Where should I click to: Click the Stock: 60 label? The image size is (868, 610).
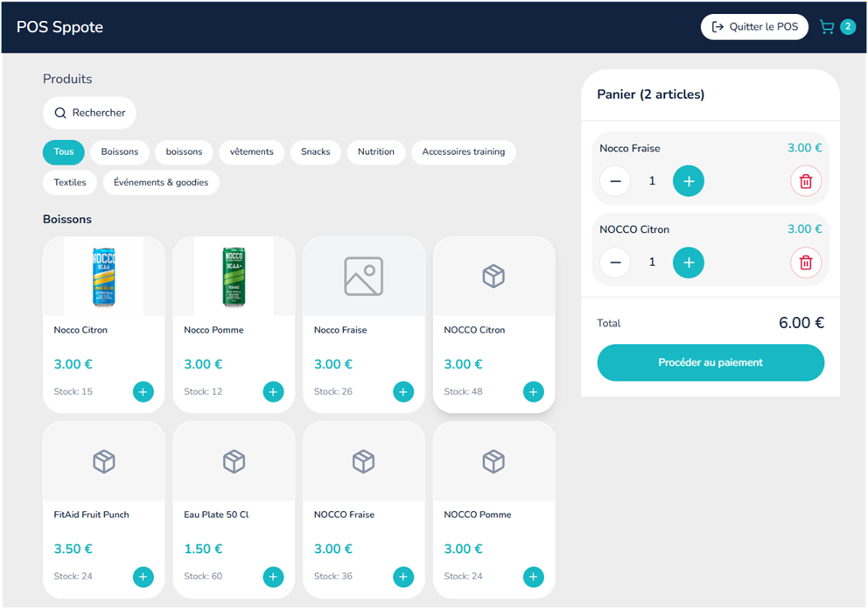pos(203,576)
